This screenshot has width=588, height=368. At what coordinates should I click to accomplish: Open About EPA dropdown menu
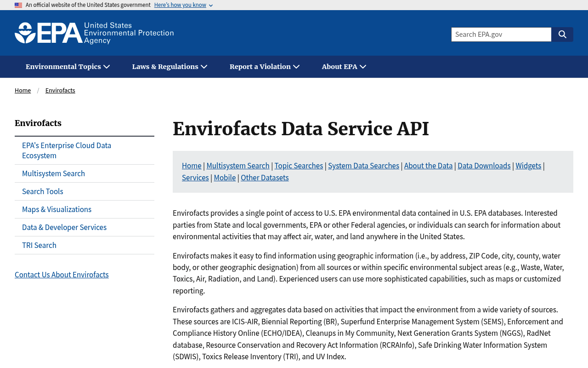tap(344, 67)
